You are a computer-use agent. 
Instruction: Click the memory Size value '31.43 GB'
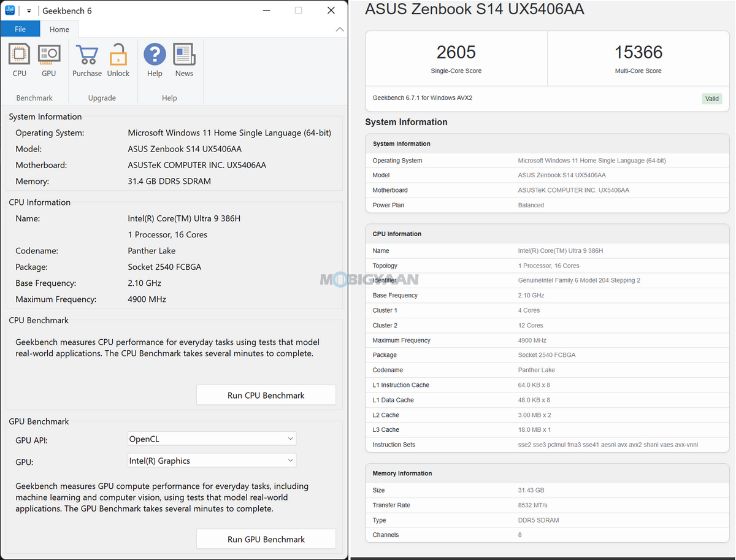(531, 490)
